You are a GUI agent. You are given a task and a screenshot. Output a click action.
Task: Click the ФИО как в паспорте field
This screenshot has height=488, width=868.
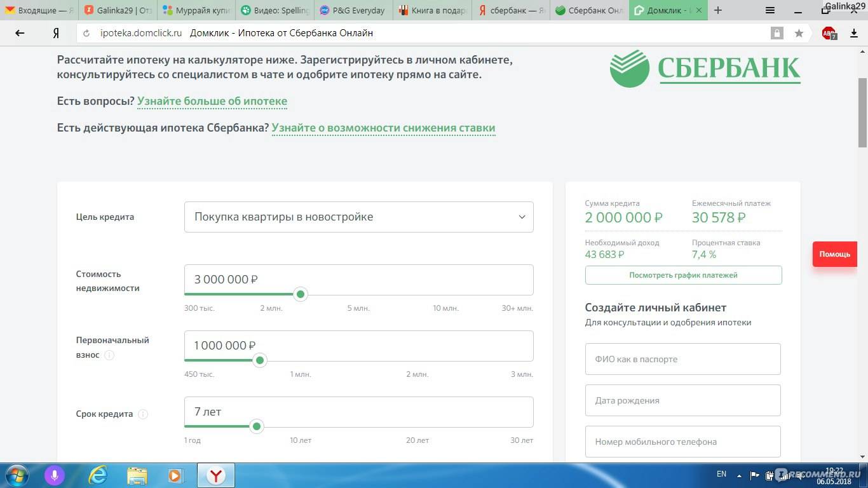point(683,359)
